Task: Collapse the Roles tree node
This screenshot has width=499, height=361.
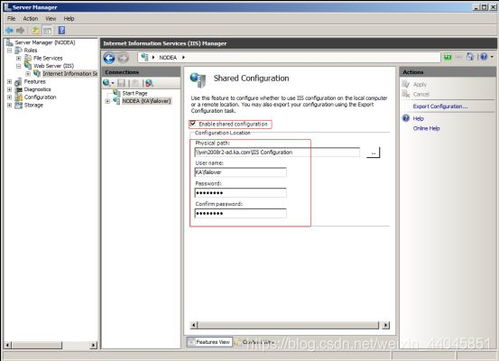Action: (10, 50)
